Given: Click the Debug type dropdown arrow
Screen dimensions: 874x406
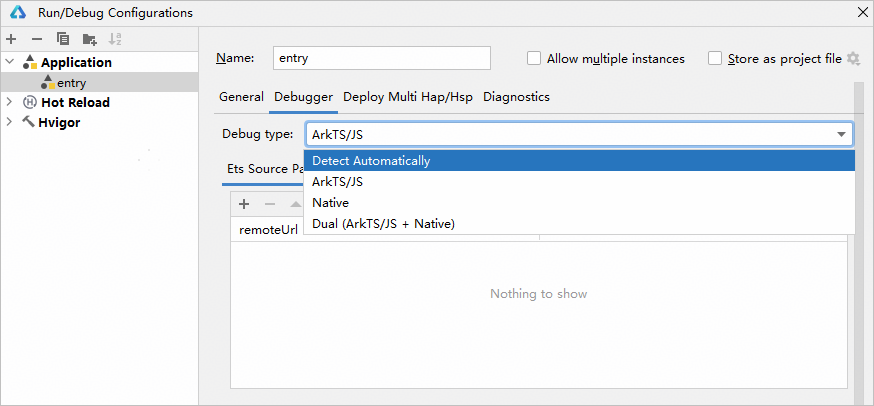Looking at the screenshot, I should (x=841, y=135).
